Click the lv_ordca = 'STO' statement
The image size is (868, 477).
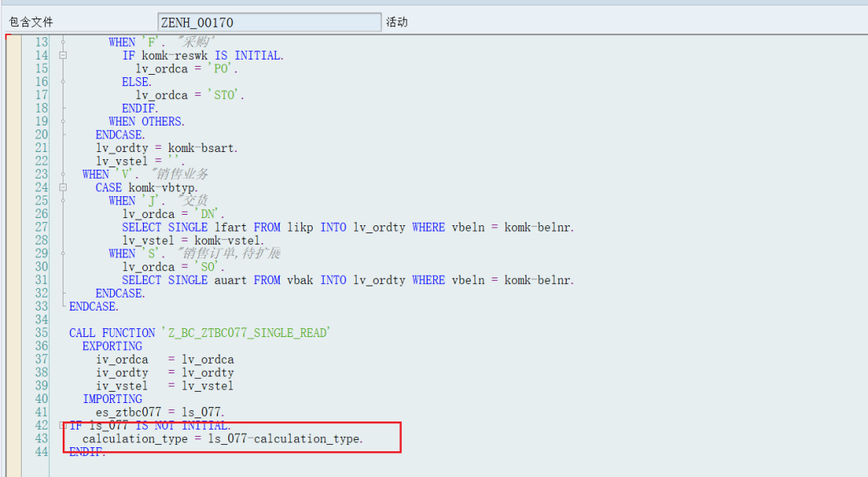click(190, 95)
